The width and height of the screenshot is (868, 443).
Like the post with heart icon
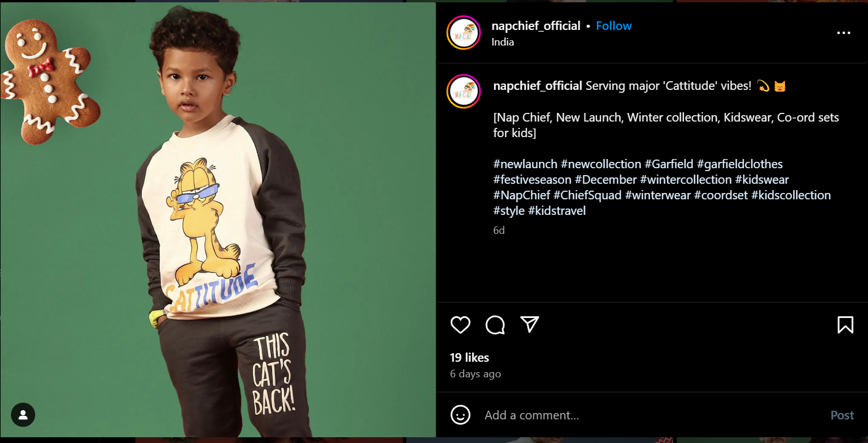coord(460,325)
